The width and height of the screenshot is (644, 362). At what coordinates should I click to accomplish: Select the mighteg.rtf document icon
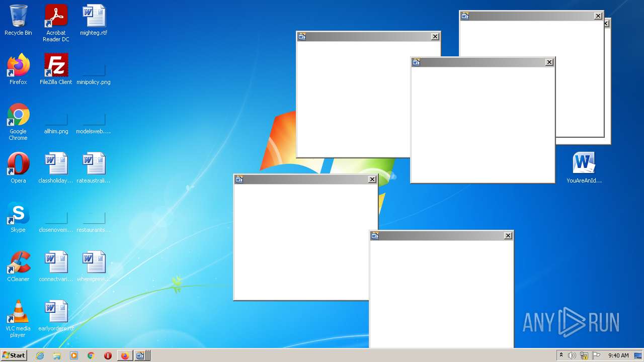pos(94,21)
